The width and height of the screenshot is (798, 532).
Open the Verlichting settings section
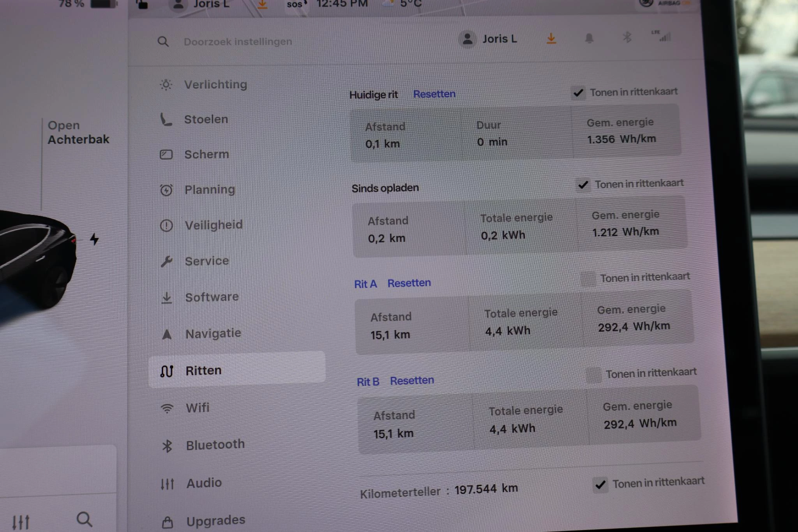215,85
